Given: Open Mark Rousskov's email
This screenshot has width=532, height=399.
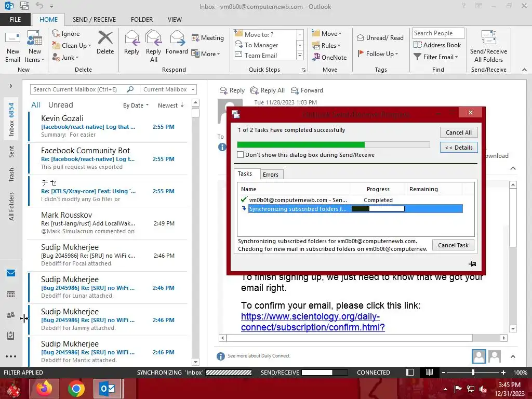Looking at the screenshot, I should coord(108,223).
